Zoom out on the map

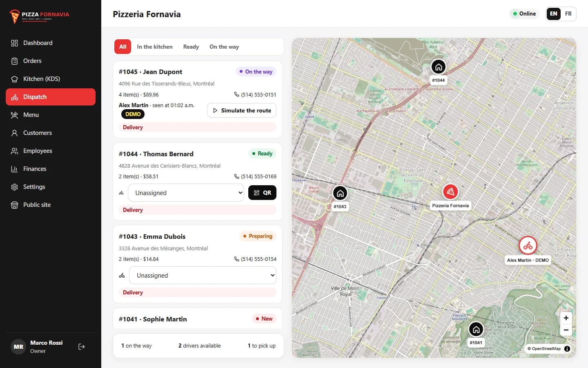(566, 330)
